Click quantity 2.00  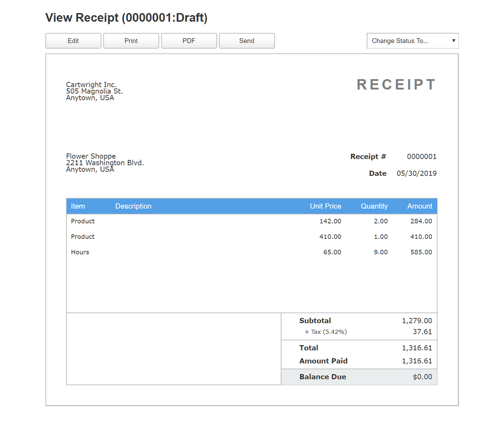(381, 221)
